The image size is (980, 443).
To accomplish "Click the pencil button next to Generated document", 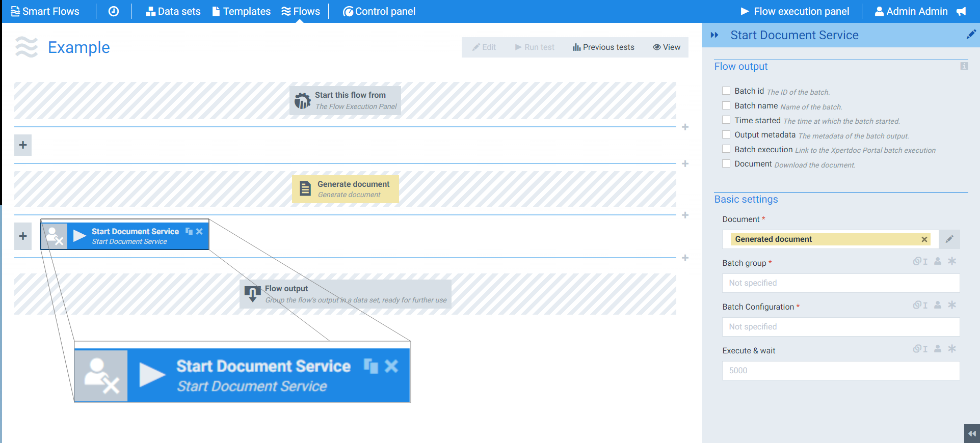I will pyautogui.click(x=949, y=239).
